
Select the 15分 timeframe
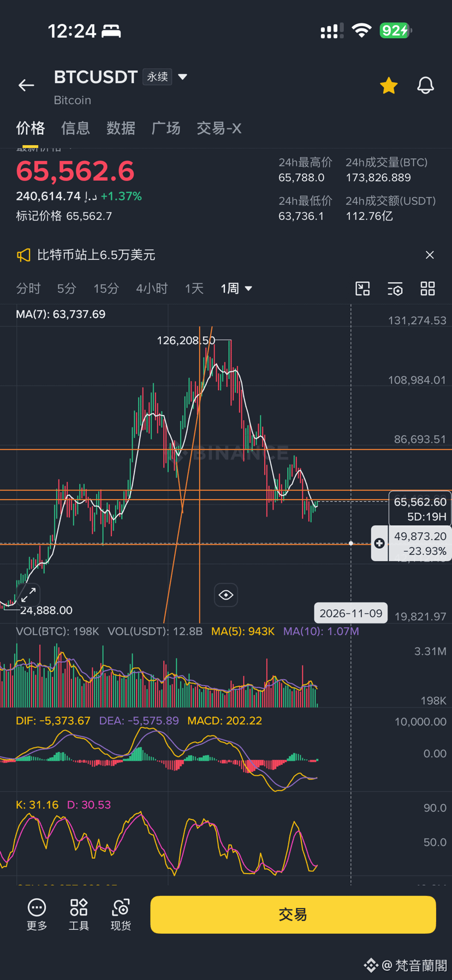click(106, 288)
